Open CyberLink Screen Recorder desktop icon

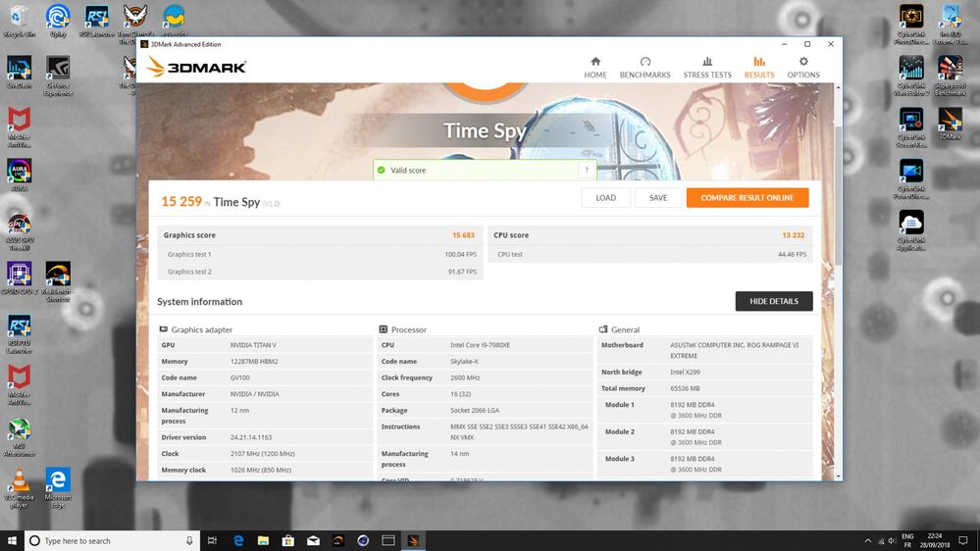(x=911, y=127)
